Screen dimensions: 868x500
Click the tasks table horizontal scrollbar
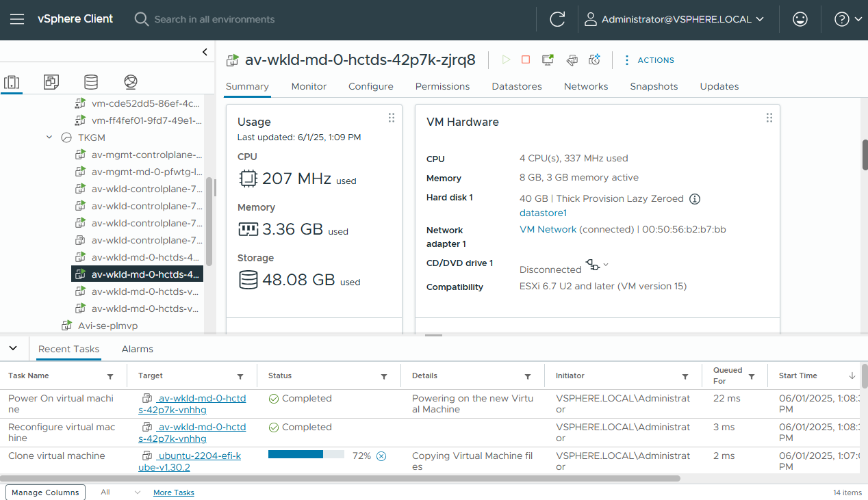[340, 479]
